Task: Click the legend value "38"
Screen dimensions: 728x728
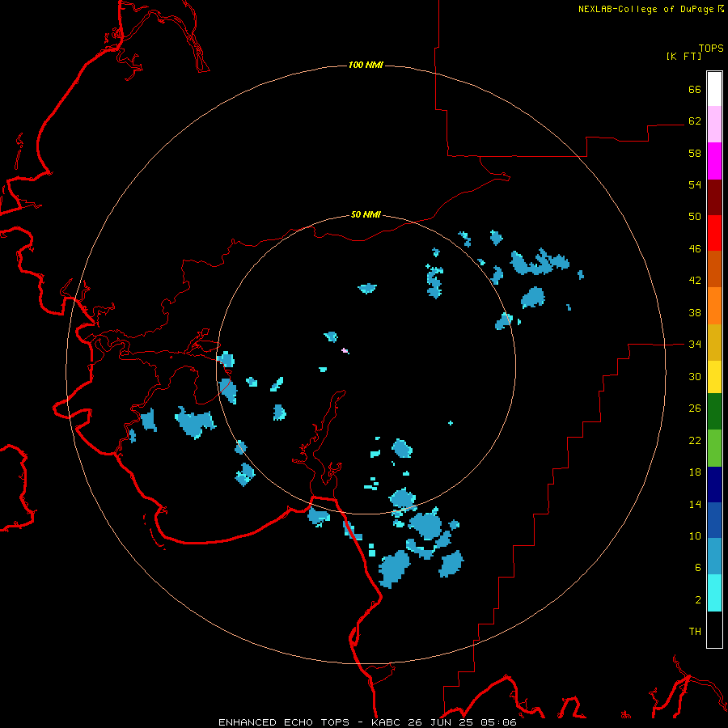Action: (695, 312)
